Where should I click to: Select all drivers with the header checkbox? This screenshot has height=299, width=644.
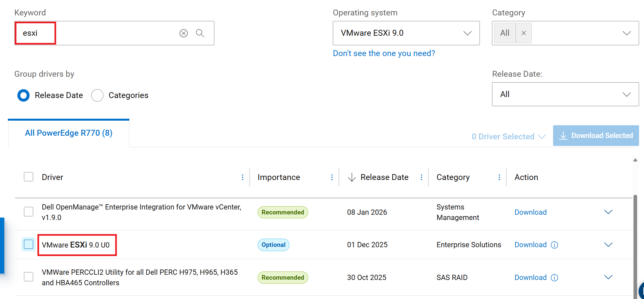coord(29,177)
